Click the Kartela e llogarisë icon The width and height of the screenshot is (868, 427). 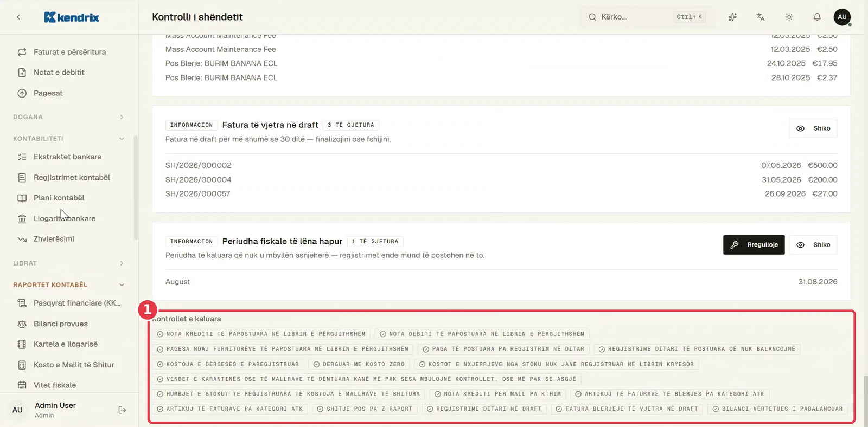[x=22, y=344]
